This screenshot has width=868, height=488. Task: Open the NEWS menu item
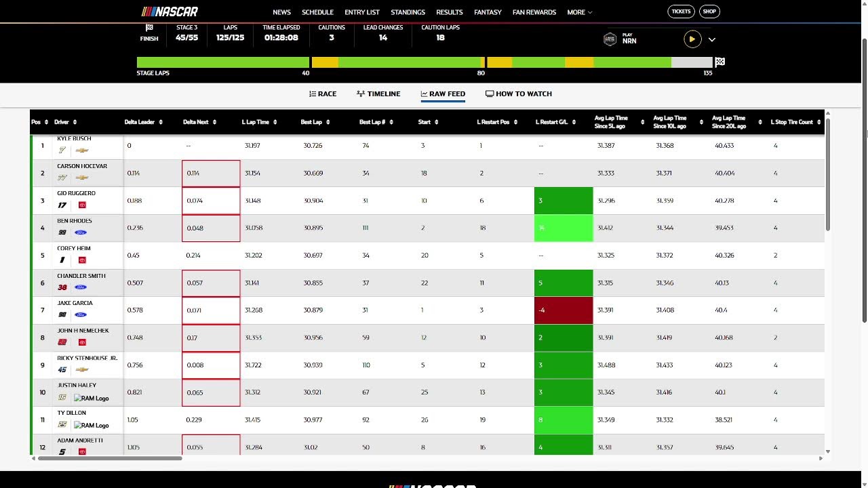[x=281, y=12]
